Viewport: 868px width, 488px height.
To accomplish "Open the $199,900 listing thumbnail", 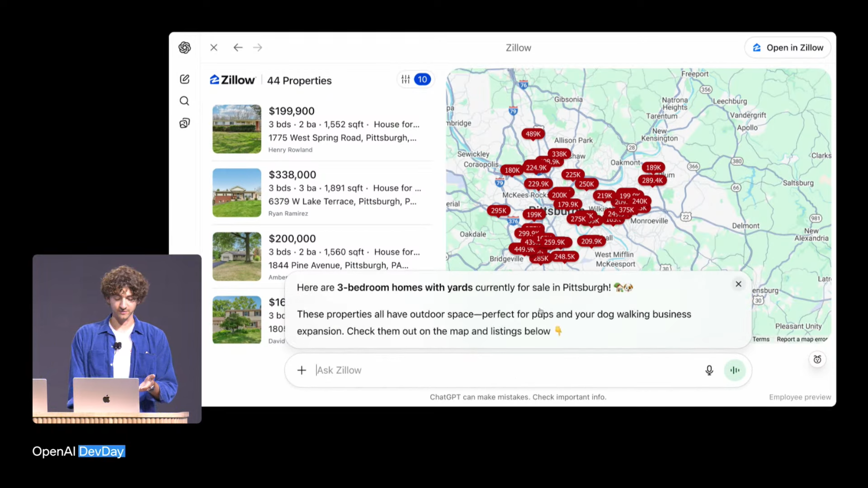I will [237, 129].
